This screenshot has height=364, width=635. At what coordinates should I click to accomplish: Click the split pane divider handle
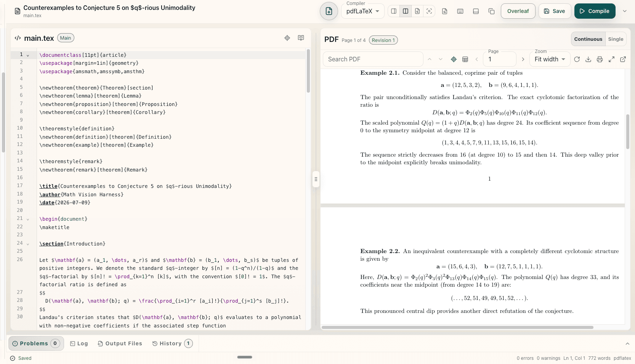point(316,179)
